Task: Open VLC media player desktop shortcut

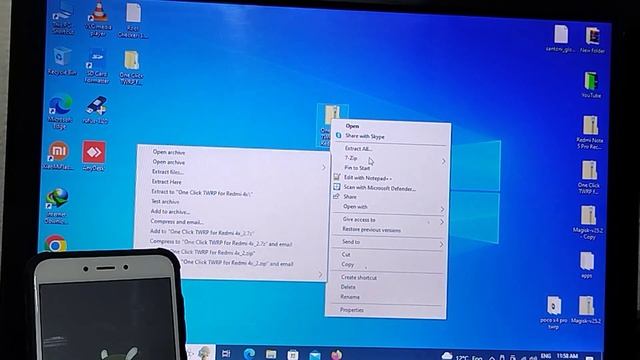Action: (98, 18)
